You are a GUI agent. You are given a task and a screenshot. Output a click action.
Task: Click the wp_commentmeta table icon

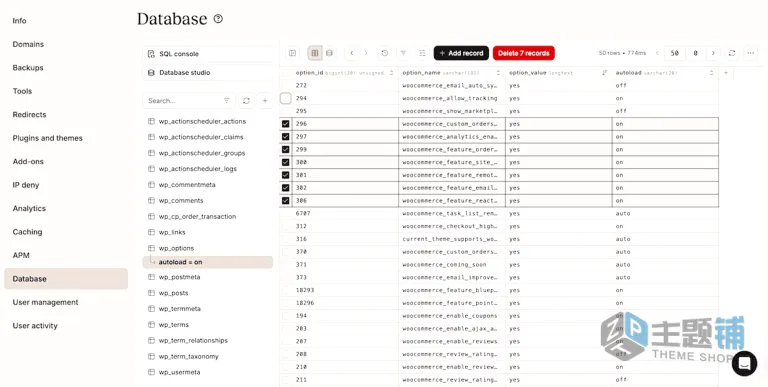[151, 185]
